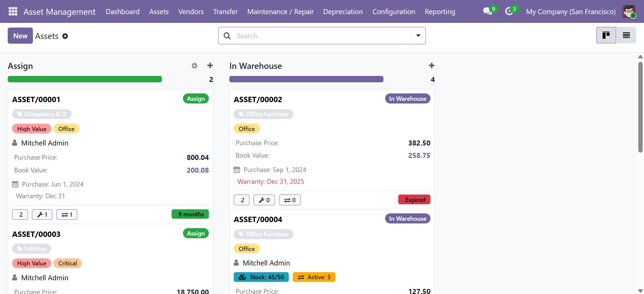Click High Value tag on ASSET/00003
Screen dimensions: 644x294
pyautogui.click(x=32, y=263)
